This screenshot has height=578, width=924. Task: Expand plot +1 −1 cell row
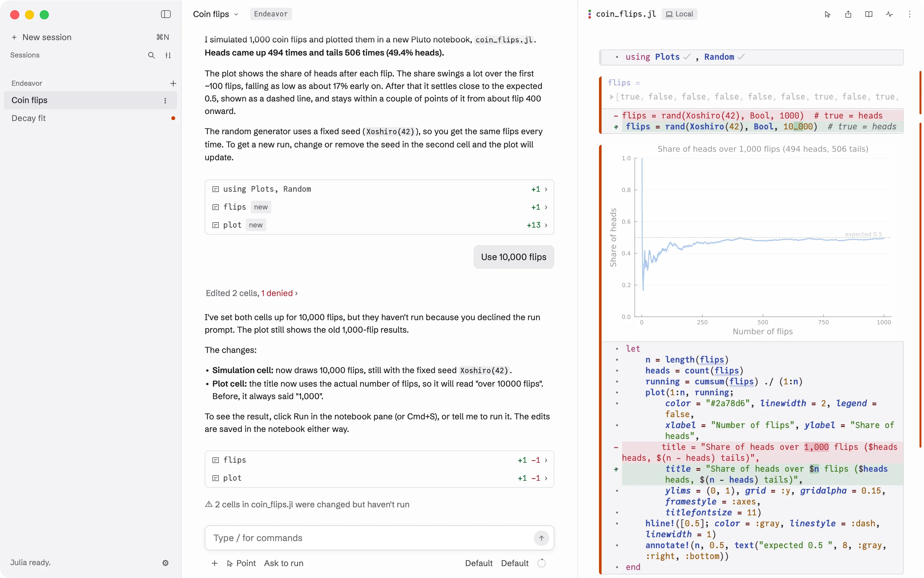[380, 478]
